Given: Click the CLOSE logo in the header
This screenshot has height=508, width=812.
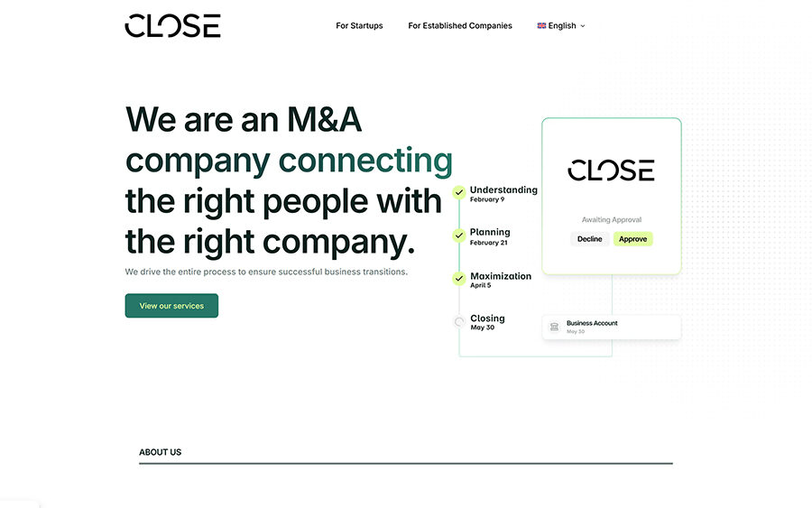Looking at the screenshot, I should 172,25.
